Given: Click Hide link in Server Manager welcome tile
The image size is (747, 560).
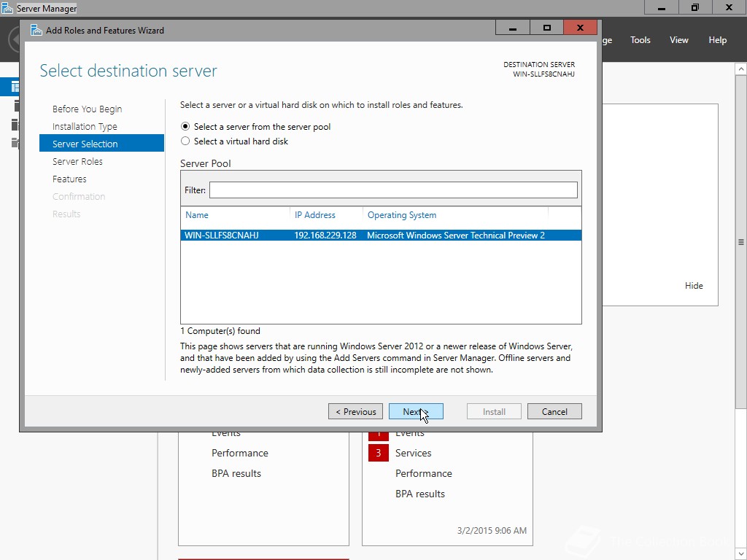Looking at the screenshot, I should 694,286.
